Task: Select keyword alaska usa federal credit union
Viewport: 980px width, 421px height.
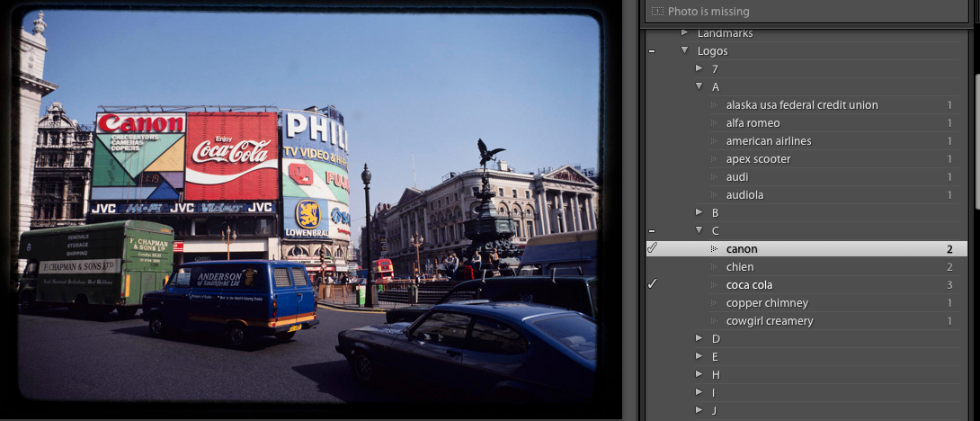Action: click(802, 105)
